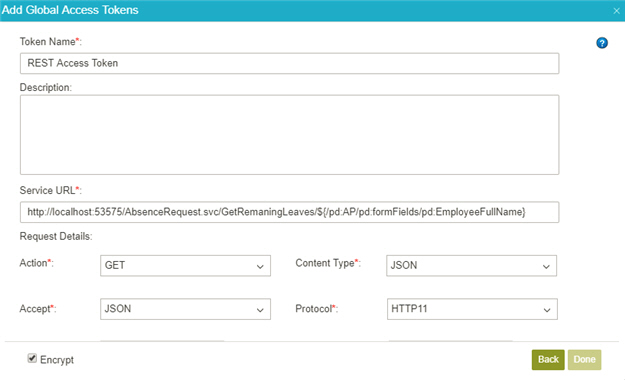Toggle the Encrypt checkbox
The height and width of the screenshot is (380, 625).
pos(32,358)
